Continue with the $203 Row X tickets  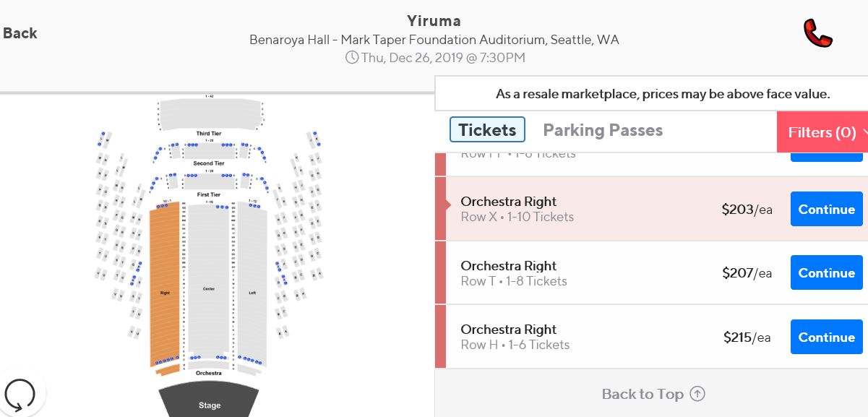(827, 209)
